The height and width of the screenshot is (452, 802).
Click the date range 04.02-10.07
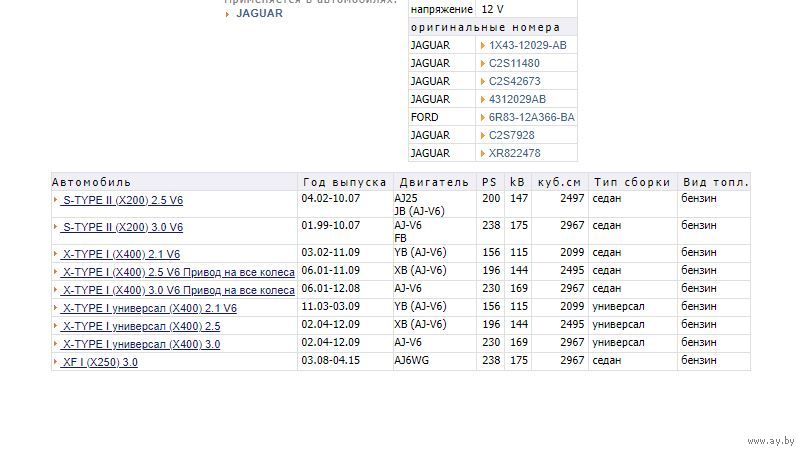pyautogui.click(x=330, y=198)
